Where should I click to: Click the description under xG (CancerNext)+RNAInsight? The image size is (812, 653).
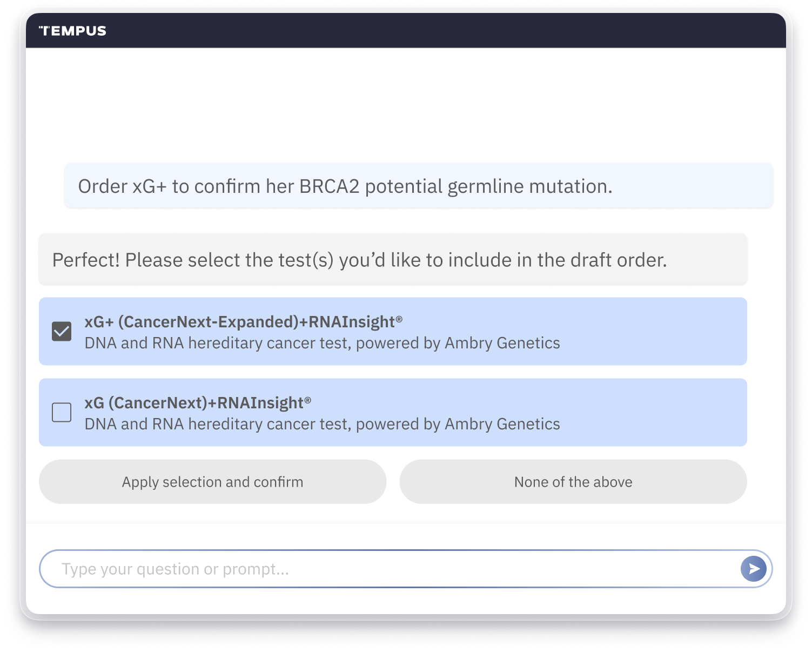[323, 424]
